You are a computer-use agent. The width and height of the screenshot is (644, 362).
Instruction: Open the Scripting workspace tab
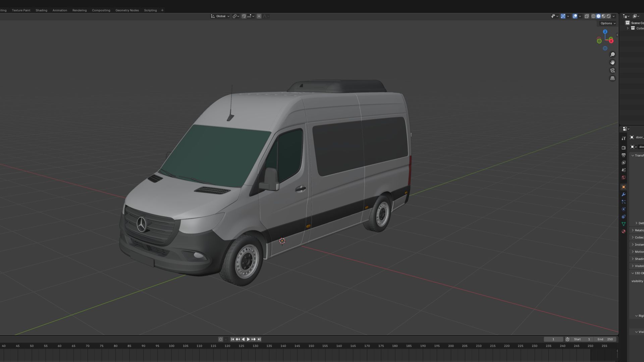tap(150, 10)
